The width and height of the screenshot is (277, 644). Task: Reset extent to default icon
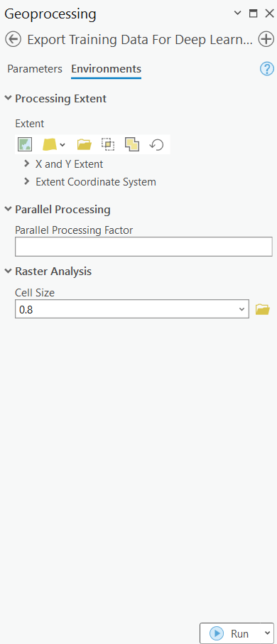[x=156, y=144]
